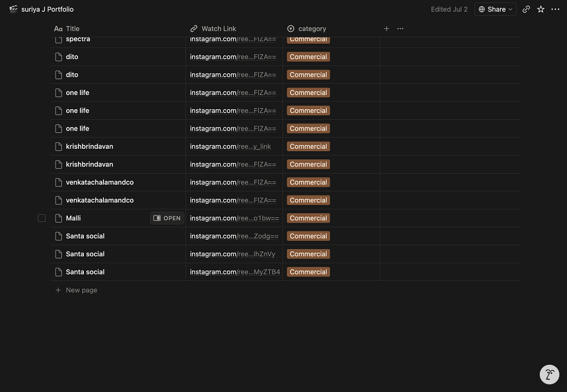The width and height of the screenshot is (567, 392).
Task: Open the suriya J Portfolio page title
Action: click(x=47, y=9)
